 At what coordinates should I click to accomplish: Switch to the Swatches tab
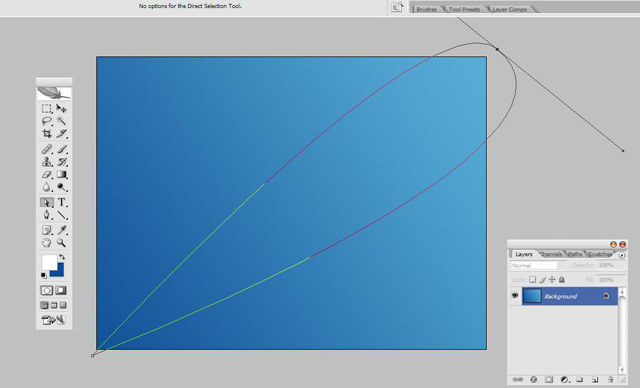[x=600, y=254]
